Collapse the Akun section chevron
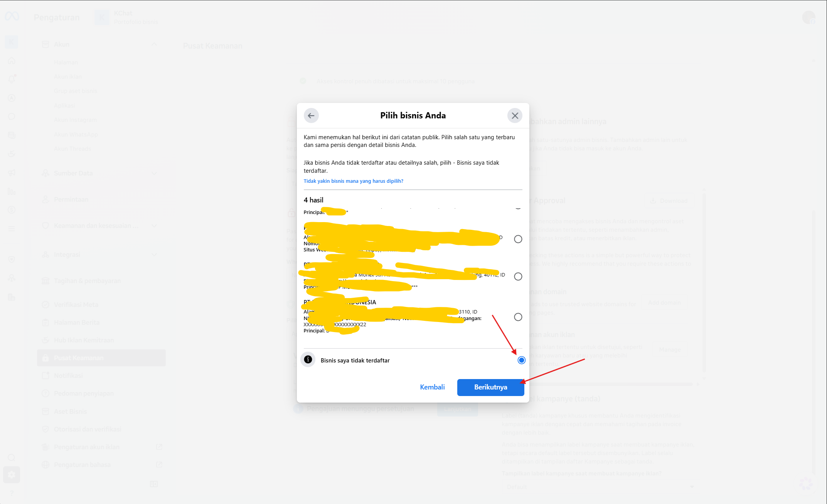The width and height of the screenshot is (827, 504). (154, 44)
